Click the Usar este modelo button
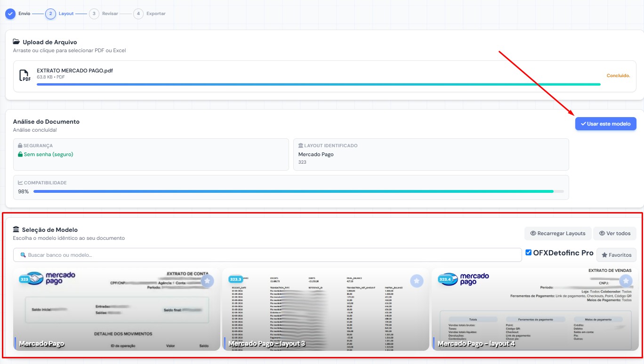Viewport: 644px width, 364px height. (x=605, y=124)
